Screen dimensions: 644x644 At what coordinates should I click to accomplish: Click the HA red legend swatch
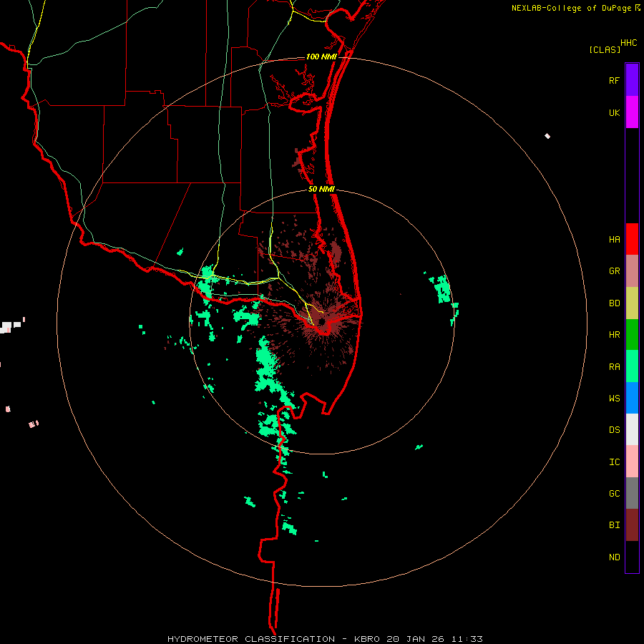(x=632, y=239)
